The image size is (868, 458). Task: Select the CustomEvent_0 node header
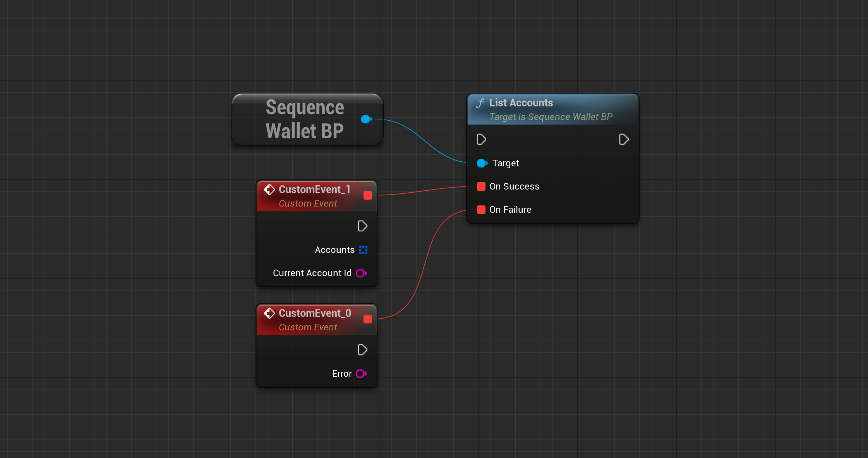point(314,313)
